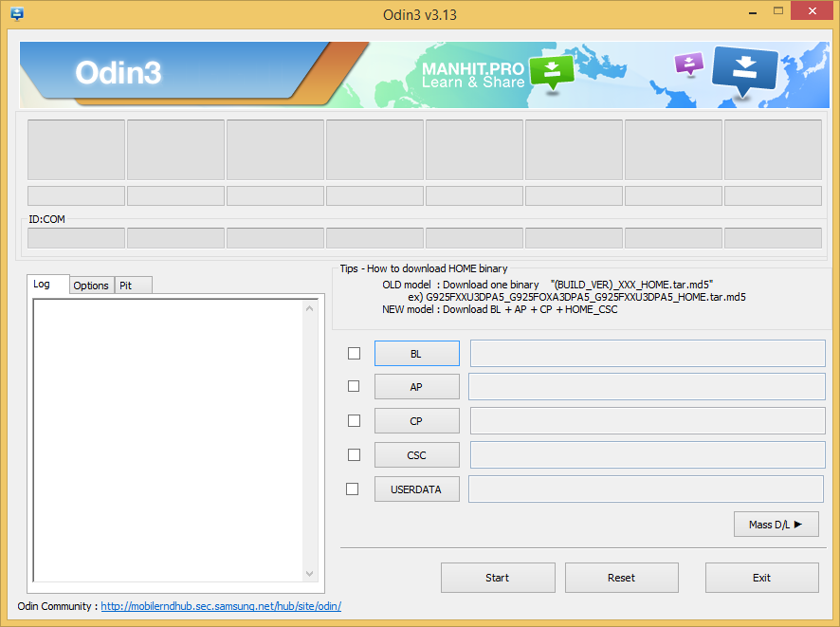Click the MANHIT.PRO Learn & Share banner text
Image resolution: width=840 pixels, height=627 pixels.
(473, 75)
